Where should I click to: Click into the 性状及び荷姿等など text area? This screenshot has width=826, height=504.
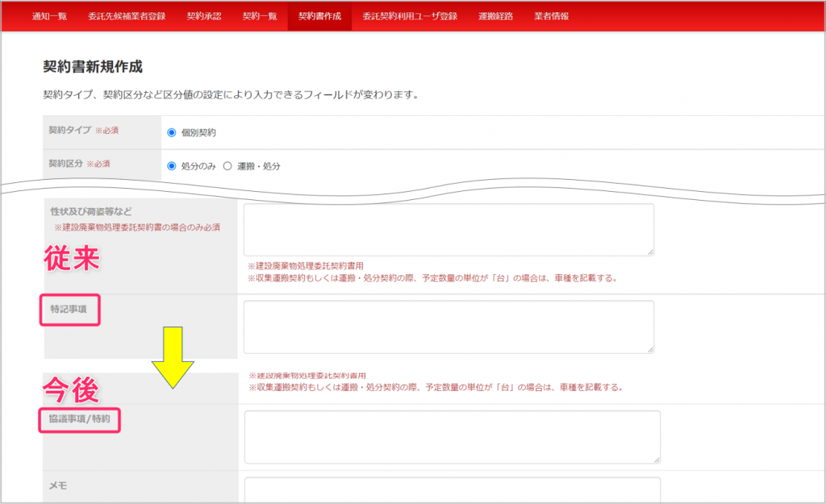pyautogui.click(x=448, y=229)
